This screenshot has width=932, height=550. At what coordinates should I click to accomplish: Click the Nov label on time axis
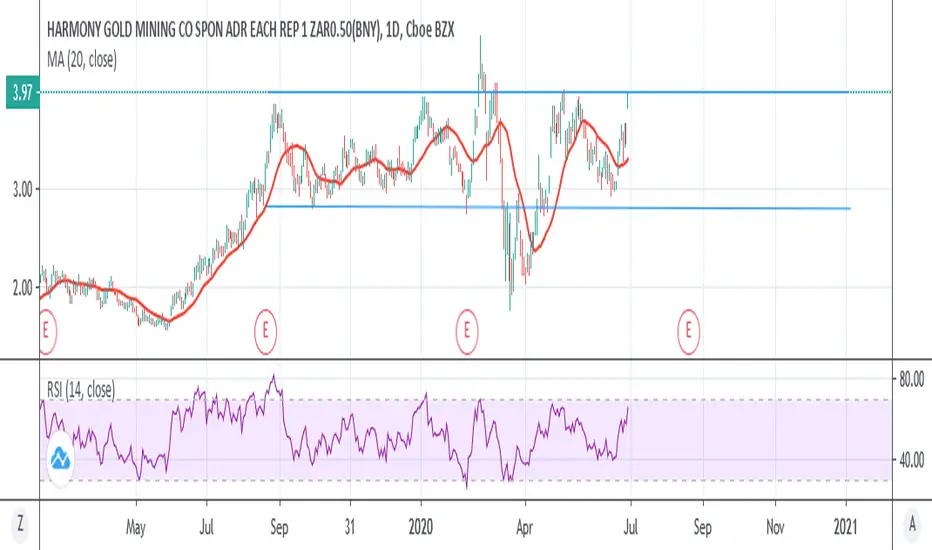[775, 527]
